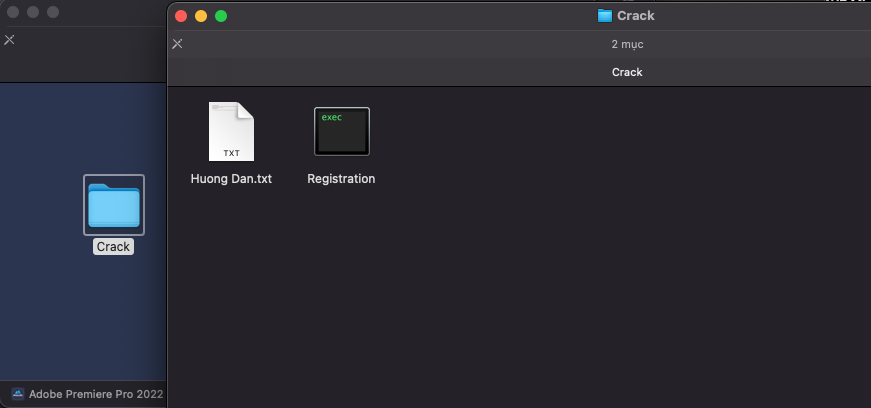871x408 pixels.
Task: Click the Registration file name label
Action: tap(341, 179)
